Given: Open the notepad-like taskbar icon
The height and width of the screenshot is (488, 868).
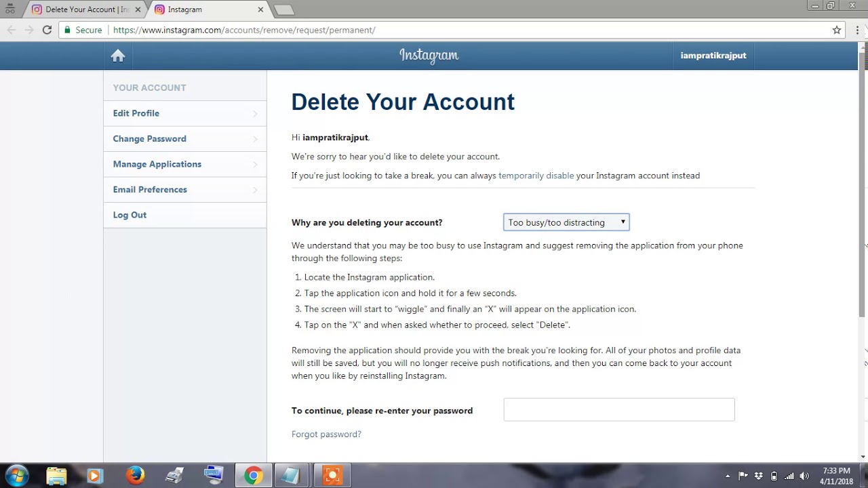Looking at the screenshot, I should (x=292, y=476).
